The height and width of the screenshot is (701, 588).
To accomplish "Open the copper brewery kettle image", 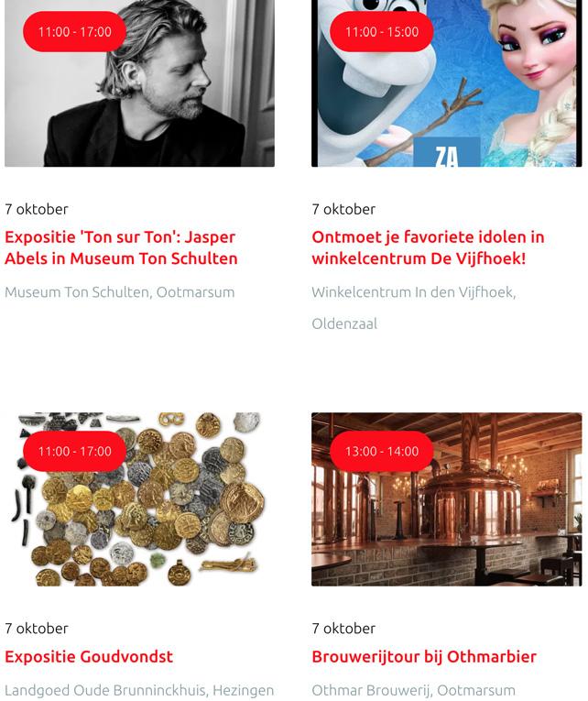I will (x=447, y=498).
